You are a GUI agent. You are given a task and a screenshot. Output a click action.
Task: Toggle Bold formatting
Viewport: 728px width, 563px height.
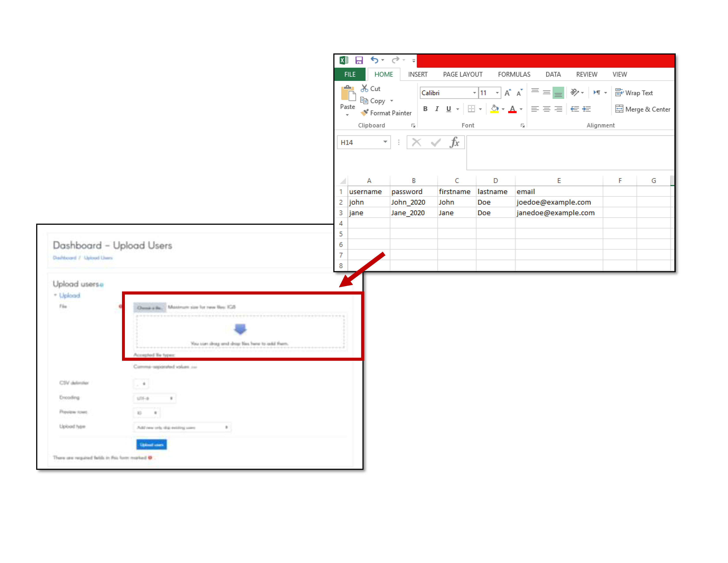(425, 109)
